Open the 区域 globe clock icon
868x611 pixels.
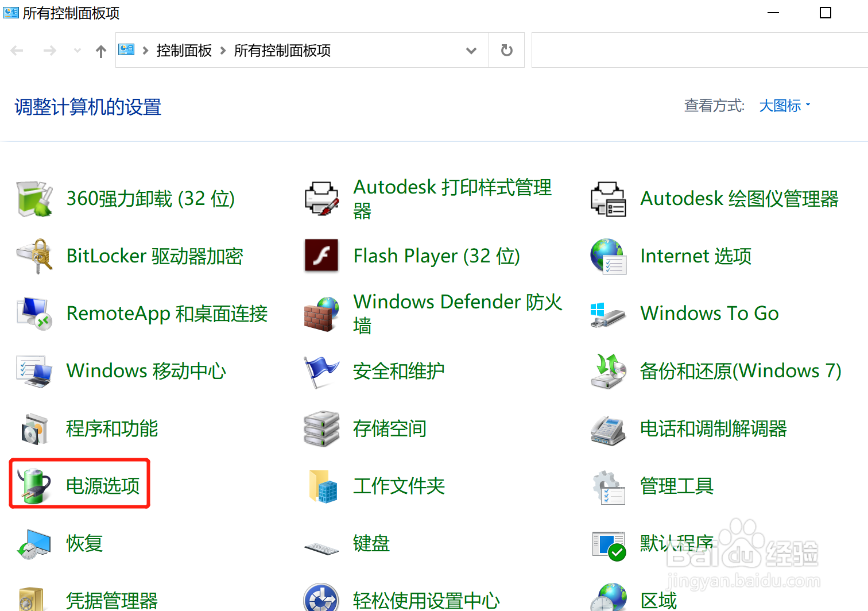pyautogui.click(x=609, y=597)
